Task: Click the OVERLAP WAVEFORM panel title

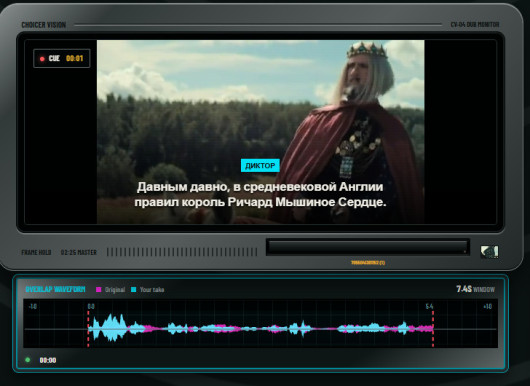Action: point(55,289)
